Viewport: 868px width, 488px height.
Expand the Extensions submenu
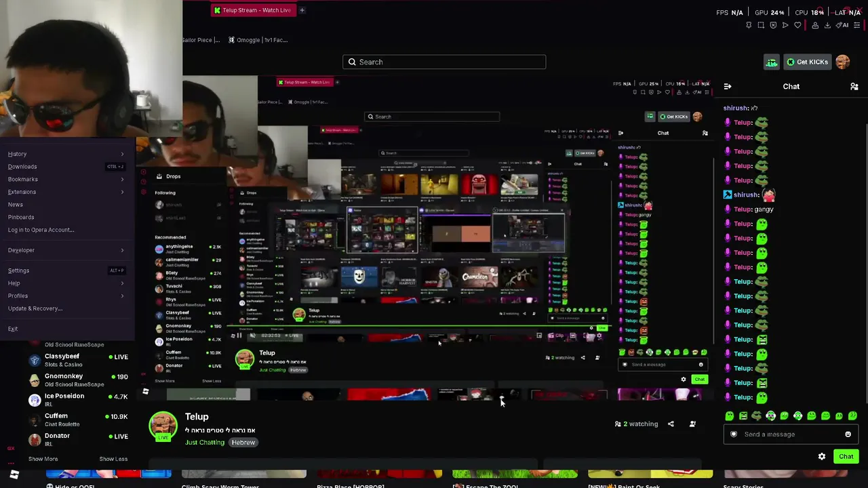66,192
